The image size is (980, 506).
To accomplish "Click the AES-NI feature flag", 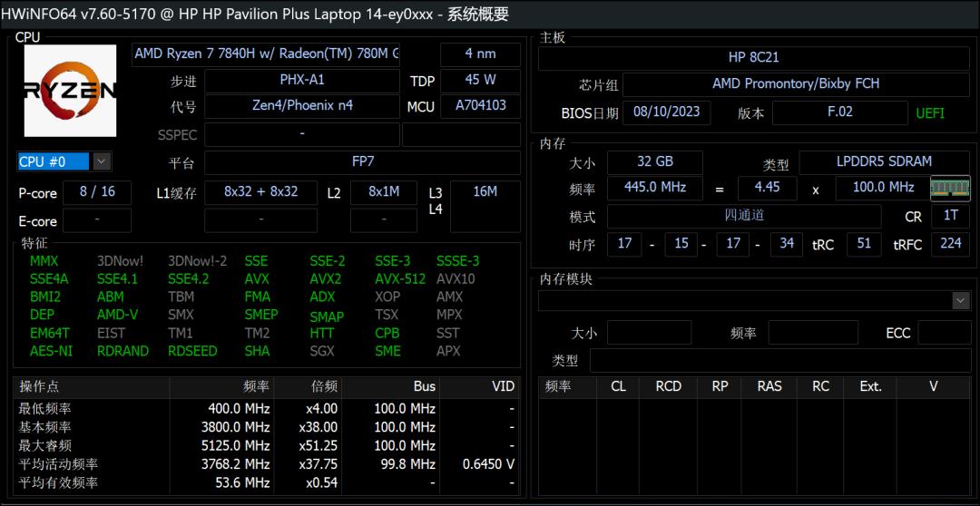I will tap(51, 351).
